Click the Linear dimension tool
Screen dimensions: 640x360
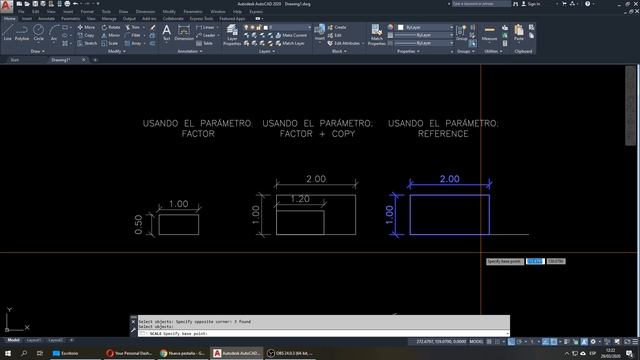point(205,27)
